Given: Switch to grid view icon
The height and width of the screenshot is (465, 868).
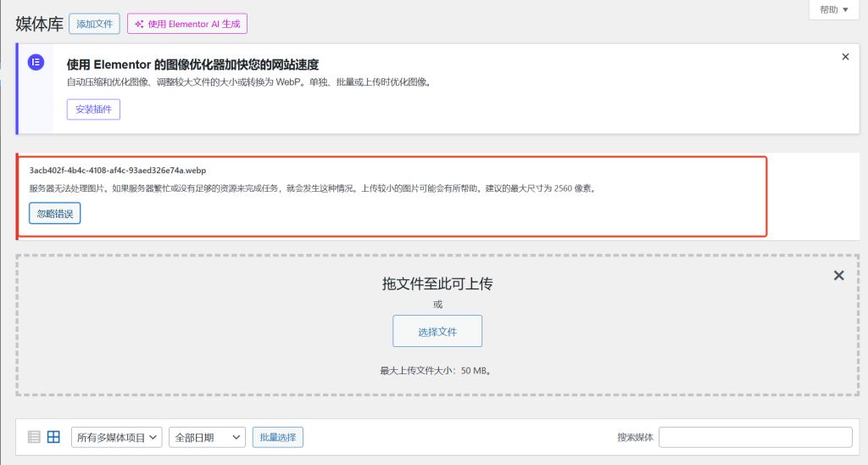Looking at the screenshot, I should pos(53,437).
